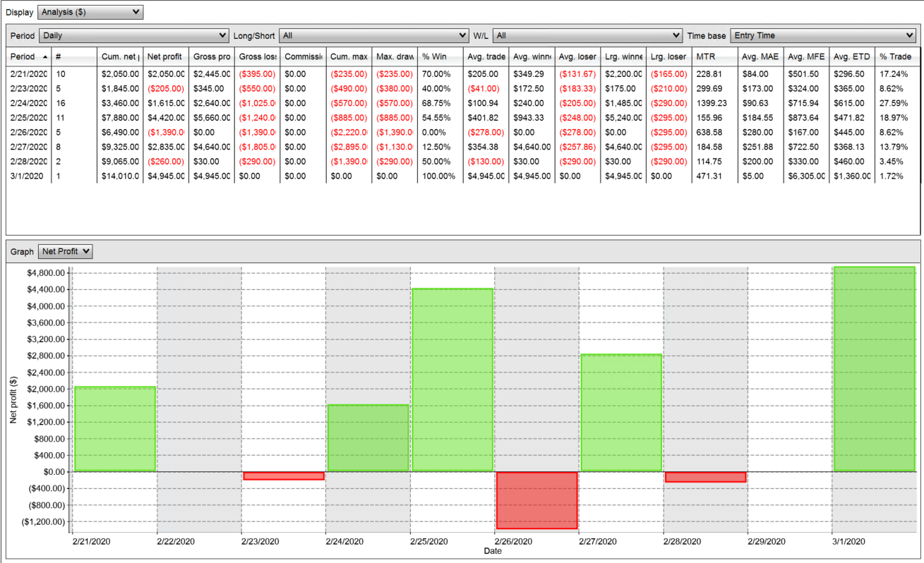Click the green 2/21/2020 profit bar
The width and height of the screenshot is (924, 563).
[x=115, y=429]
